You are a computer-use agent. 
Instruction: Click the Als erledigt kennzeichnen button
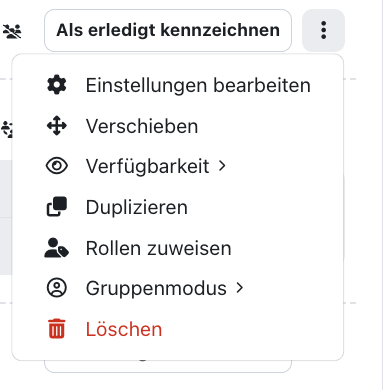tap(168, 30)
